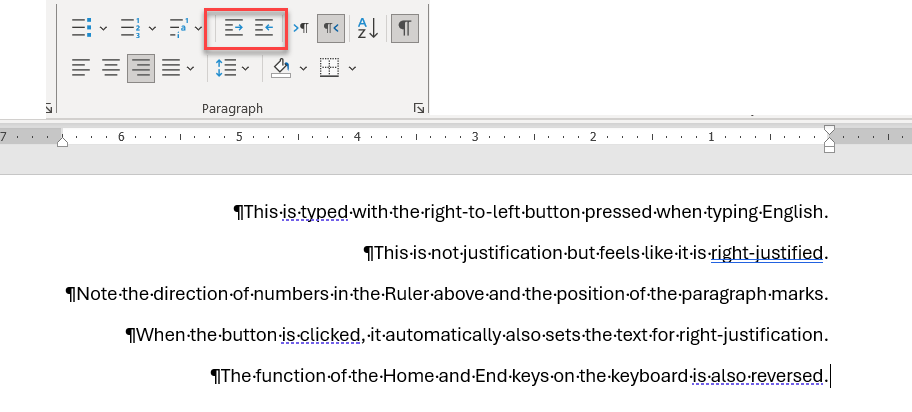Open the Sort A–Z tool

pos(368,27)
